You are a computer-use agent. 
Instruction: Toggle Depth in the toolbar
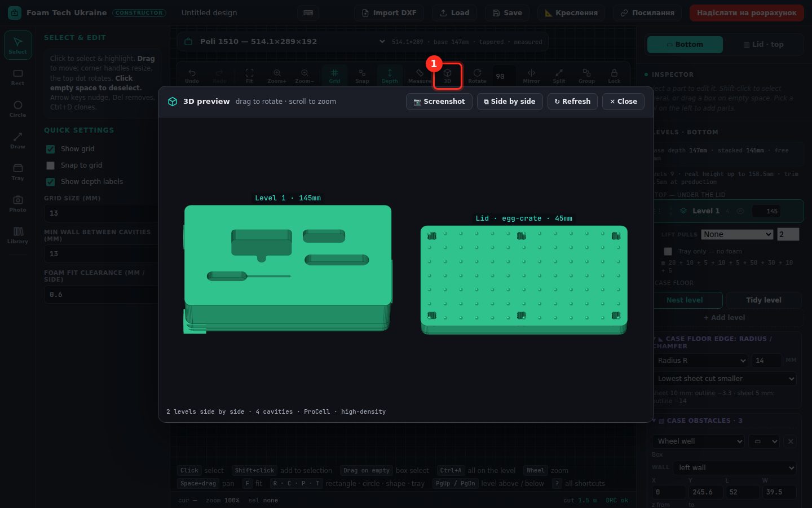point(390,76)
